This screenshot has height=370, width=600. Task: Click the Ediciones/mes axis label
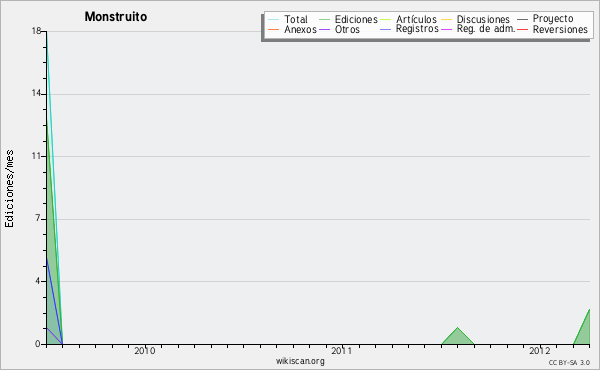(9, 189)
